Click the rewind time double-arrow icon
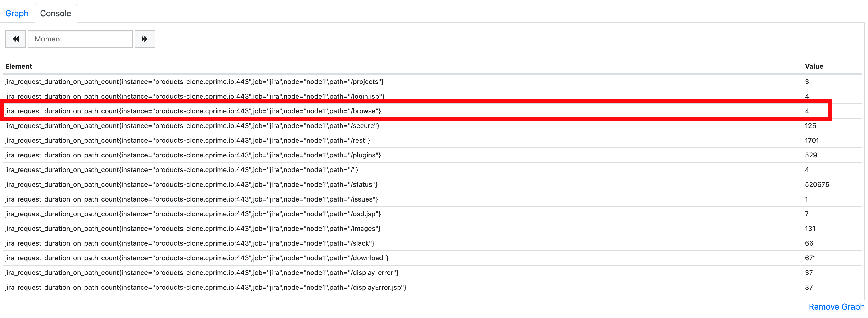Screen dimensions: 868x318 15,39
